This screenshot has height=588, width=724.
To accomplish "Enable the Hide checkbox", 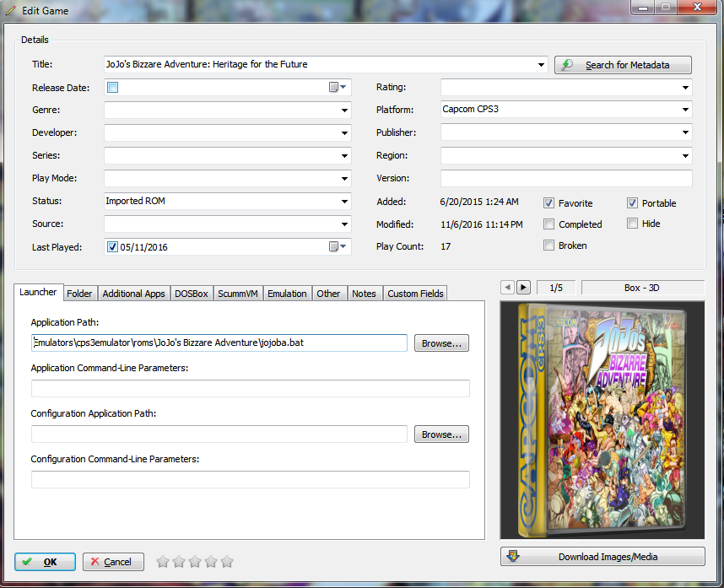I will tap(632, 224).
